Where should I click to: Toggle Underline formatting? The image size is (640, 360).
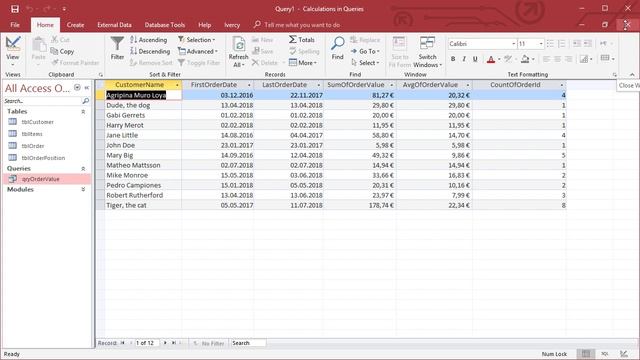point(475,59)
